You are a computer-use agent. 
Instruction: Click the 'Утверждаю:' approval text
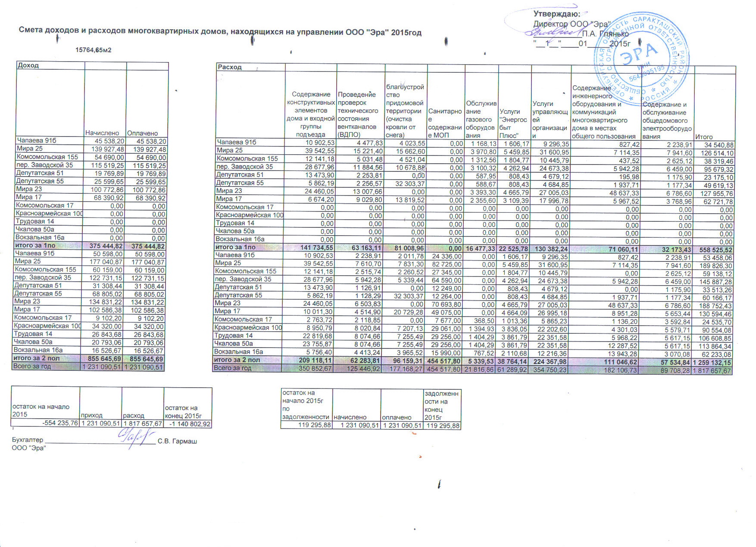(556, 15)
